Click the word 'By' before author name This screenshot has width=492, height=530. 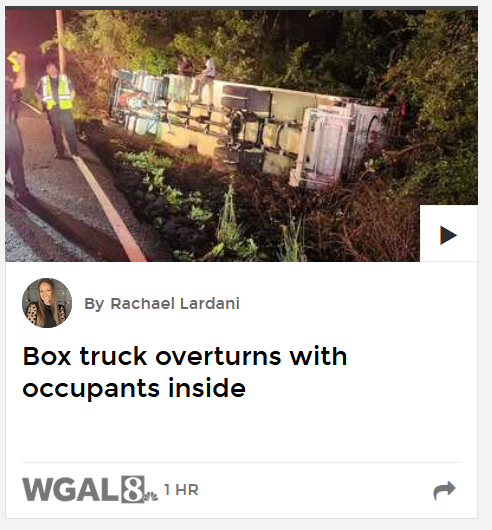point(94,304)
